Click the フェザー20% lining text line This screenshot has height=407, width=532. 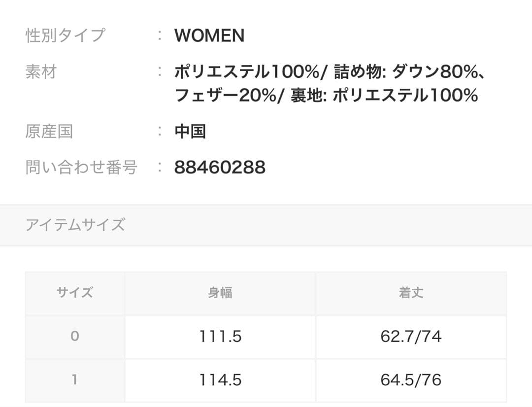click(326, 95)
